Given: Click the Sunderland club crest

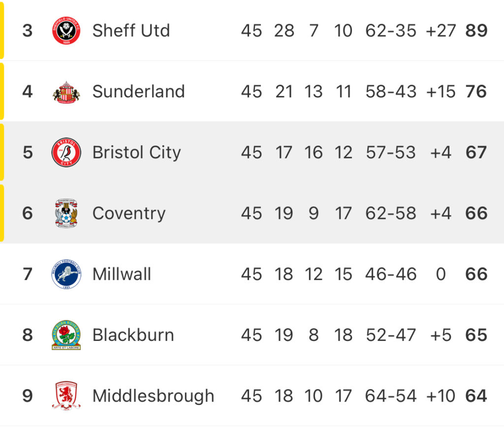Looking at the screenshot, I should 66,92.
